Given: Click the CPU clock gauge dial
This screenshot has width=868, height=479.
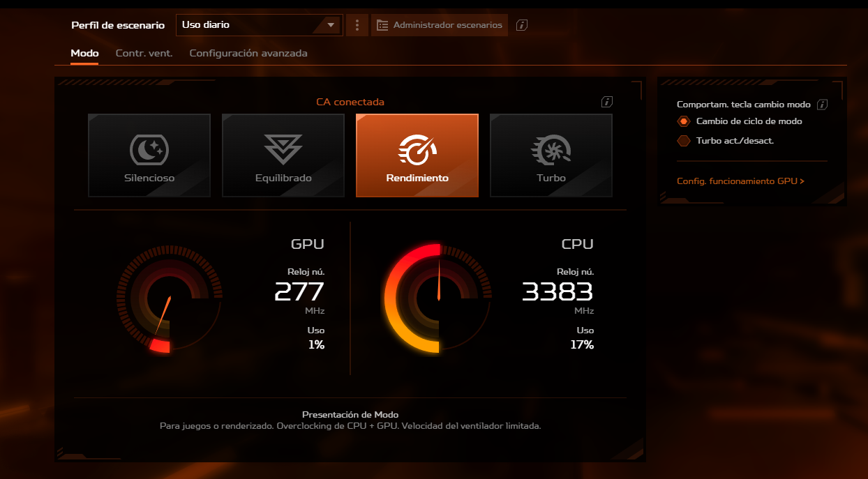Looking at the screenshot, I should pyautogui.click(x=438, y=299).
